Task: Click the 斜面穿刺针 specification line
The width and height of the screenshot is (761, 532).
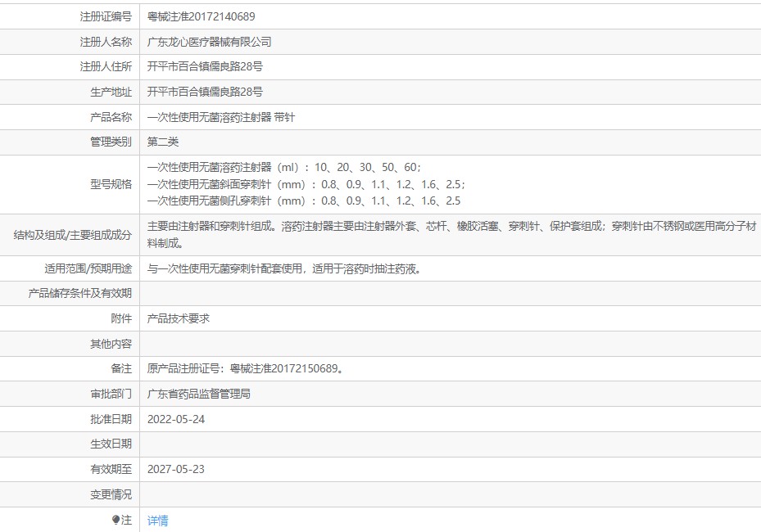Action: (x=306, y=184)
